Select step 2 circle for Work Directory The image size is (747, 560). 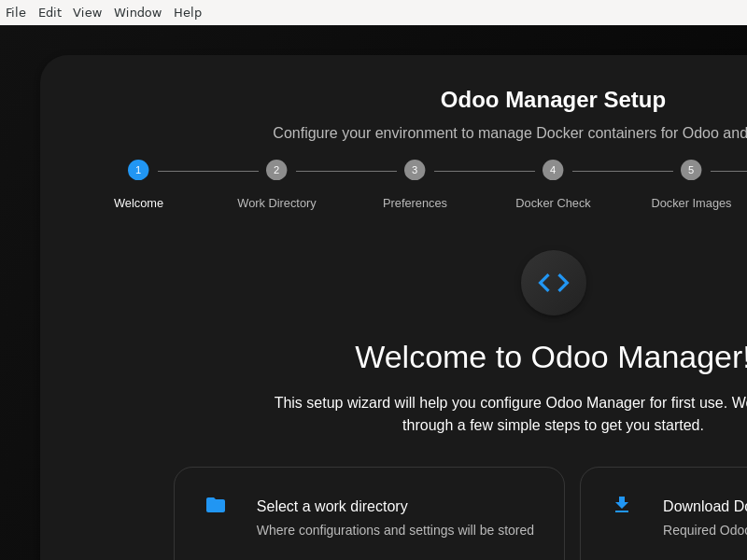pyautogui.click(x=276, y=170)
